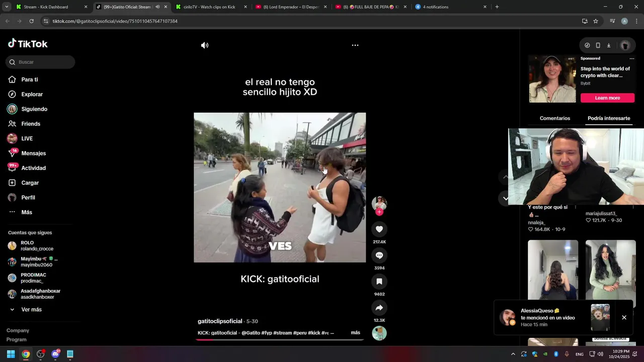
Task: Click the Learn more ad button
Action: pos(607,98)
